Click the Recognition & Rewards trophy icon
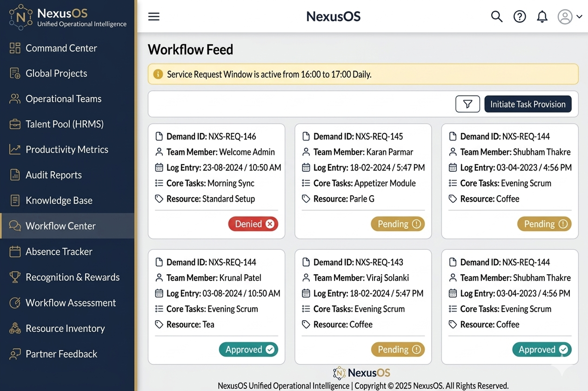This screenshot has width=588, height=391. point(15,277)
